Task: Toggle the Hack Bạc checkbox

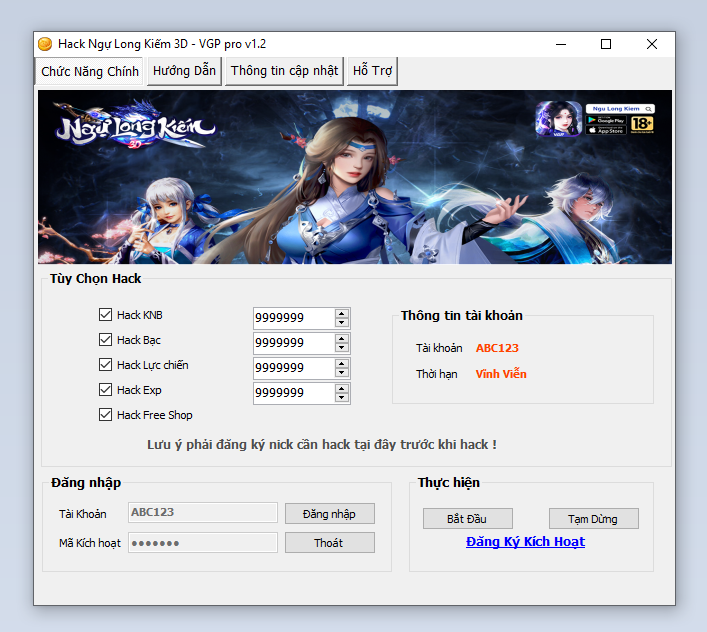Action: [106, 340]
